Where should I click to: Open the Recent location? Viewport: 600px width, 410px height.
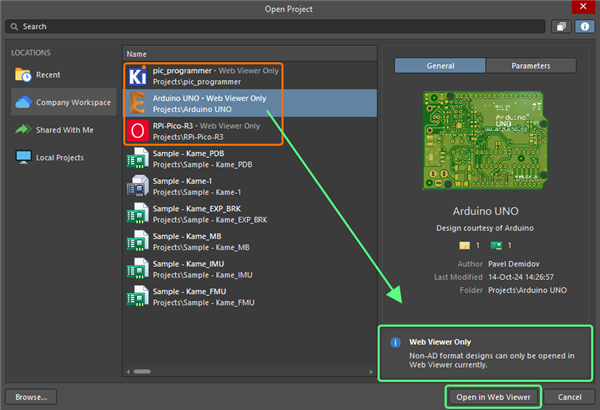point(47,75)
